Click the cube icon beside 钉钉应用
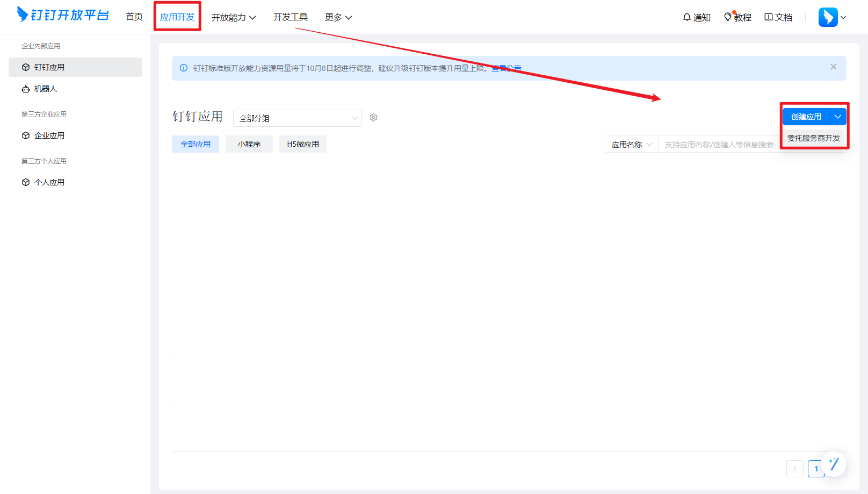 click(26, 67)
